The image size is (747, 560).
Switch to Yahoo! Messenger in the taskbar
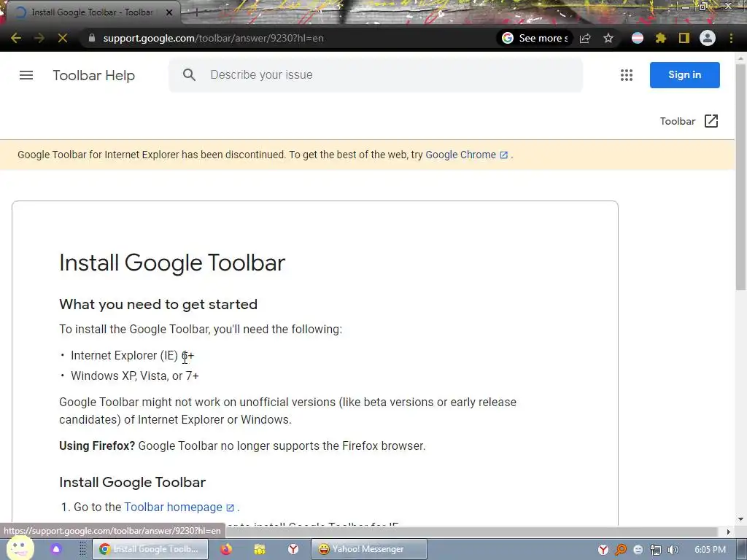(368, 549)
